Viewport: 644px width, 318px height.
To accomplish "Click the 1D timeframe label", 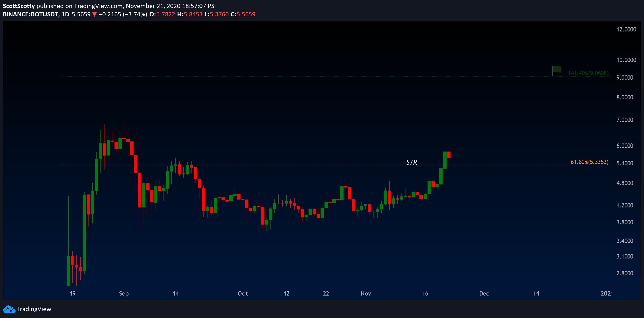I will [x=66, y=14].
